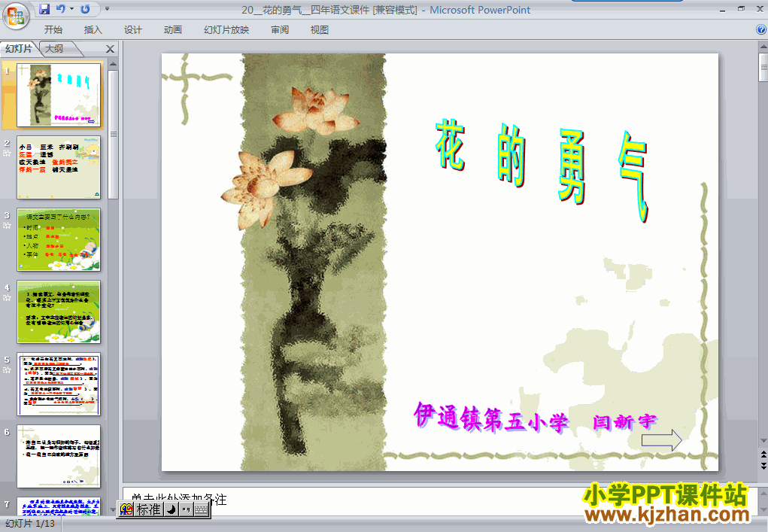Select slide 5 thumbnail

[x=59, y=384]
